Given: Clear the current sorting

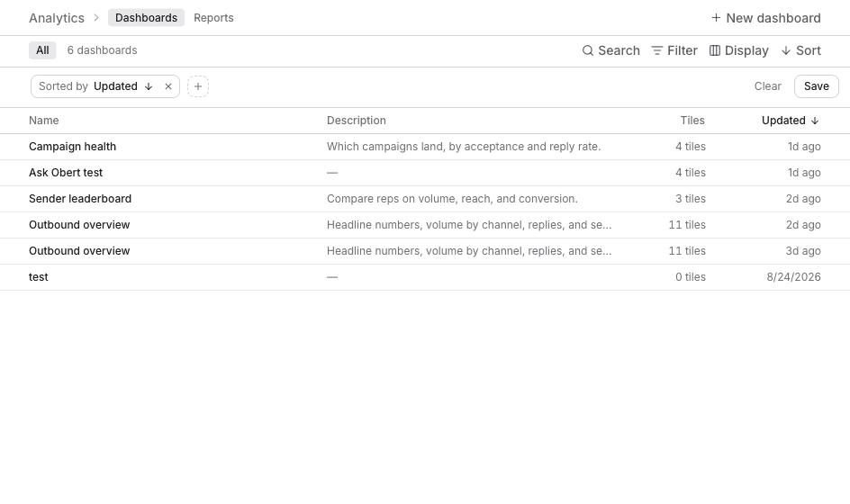Looking at the screenshot, I should (767, 86).
